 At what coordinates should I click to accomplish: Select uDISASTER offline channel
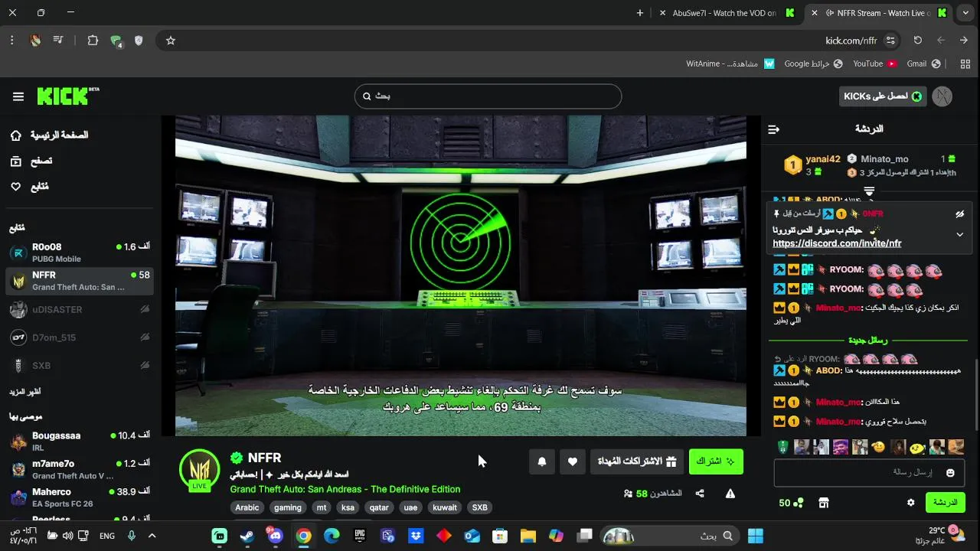80,310
